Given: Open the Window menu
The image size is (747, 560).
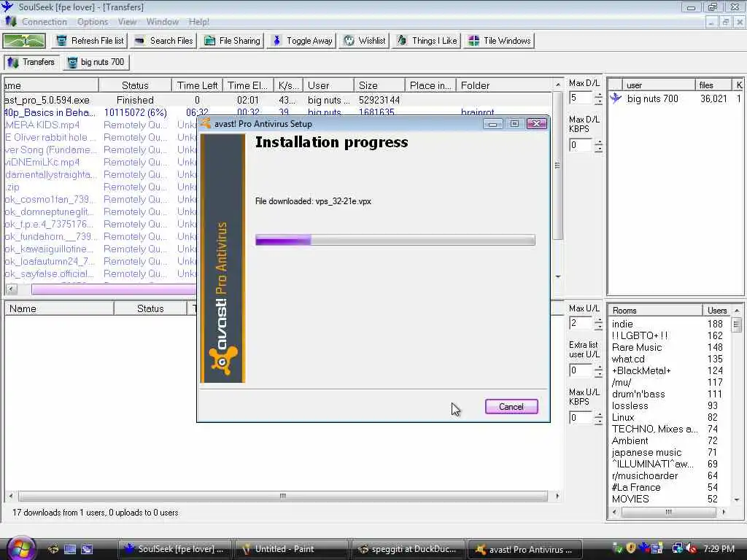Looking at the screenshot, I should [x=163, y=22].
